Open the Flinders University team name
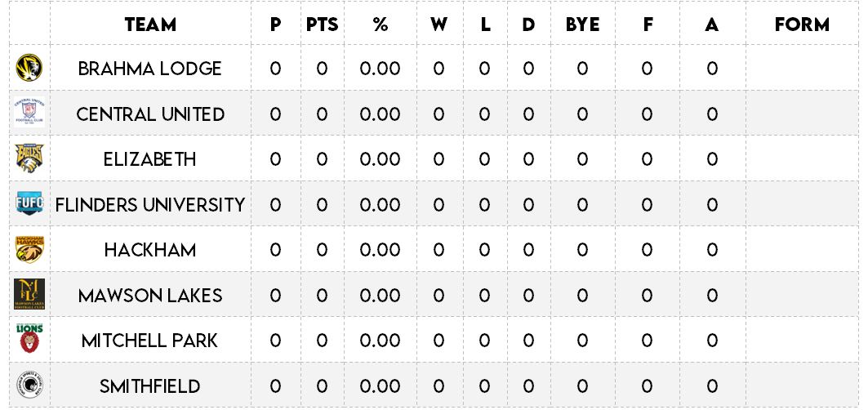This screenshot has width=868, height=410. tap(150, 205)
